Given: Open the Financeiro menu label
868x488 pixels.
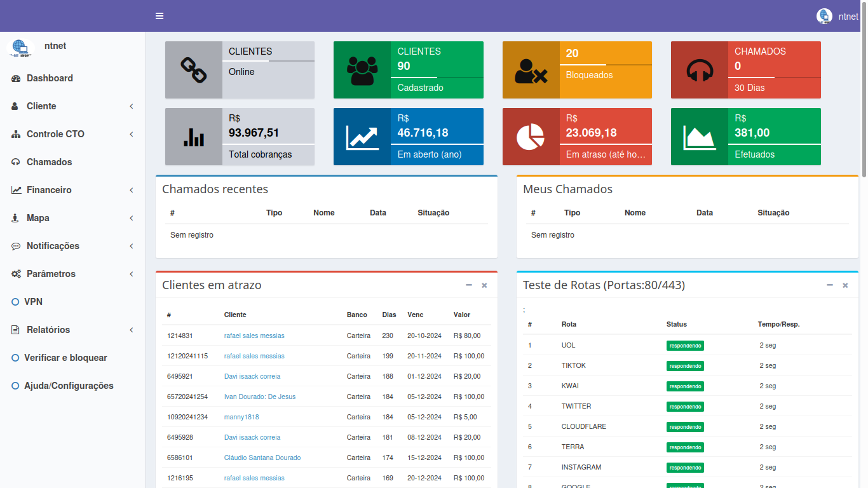Looking at the screenshot, I should [x=49, y=190].
